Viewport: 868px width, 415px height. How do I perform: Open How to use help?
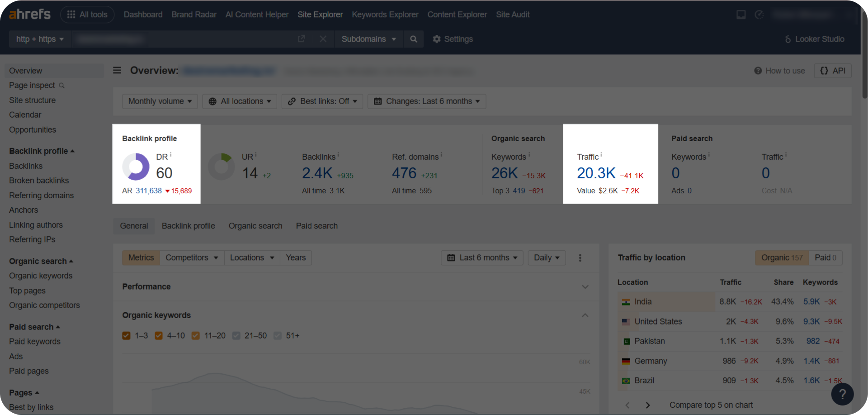780,71
